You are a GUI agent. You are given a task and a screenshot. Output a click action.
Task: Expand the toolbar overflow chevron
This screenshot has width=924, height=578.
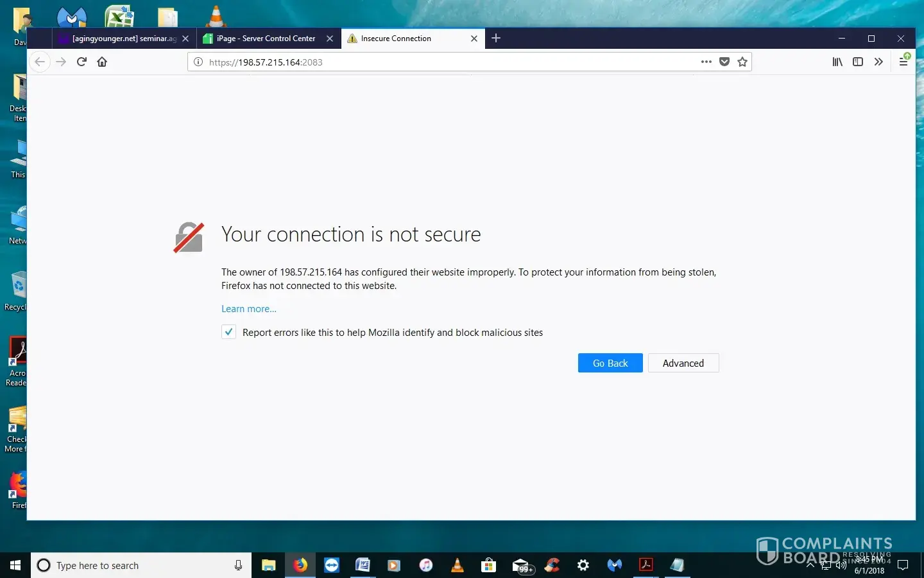pyautogui.click(x=878, y=62)
